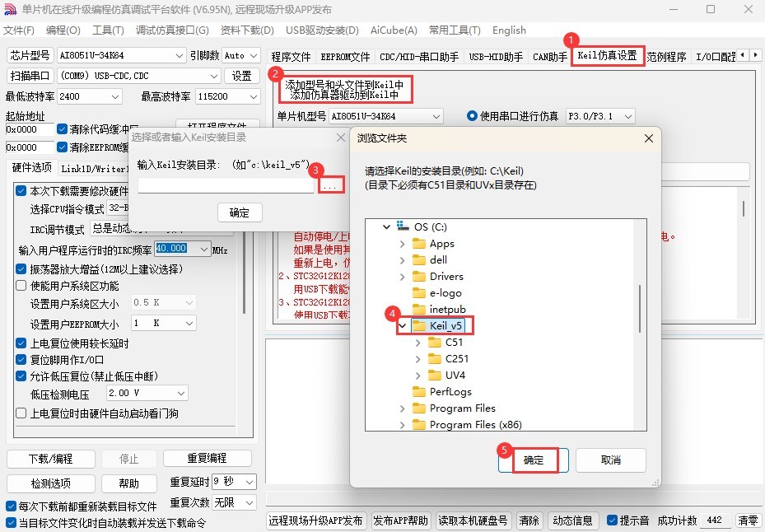Click the 扫描串口 button
Screen dimensions: 765x532
30,76
